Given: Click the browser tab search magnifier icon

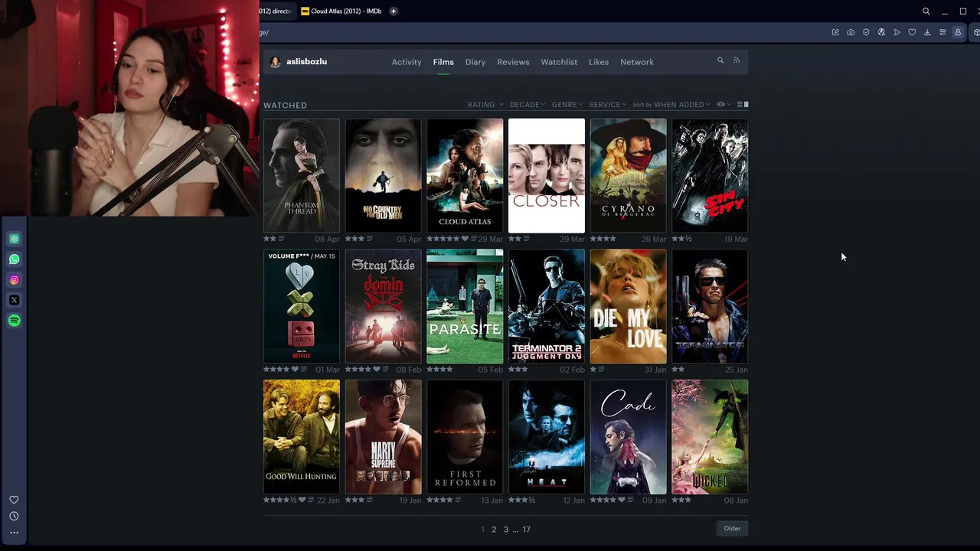Looking at the screenshot, I should tap(926, 11).
